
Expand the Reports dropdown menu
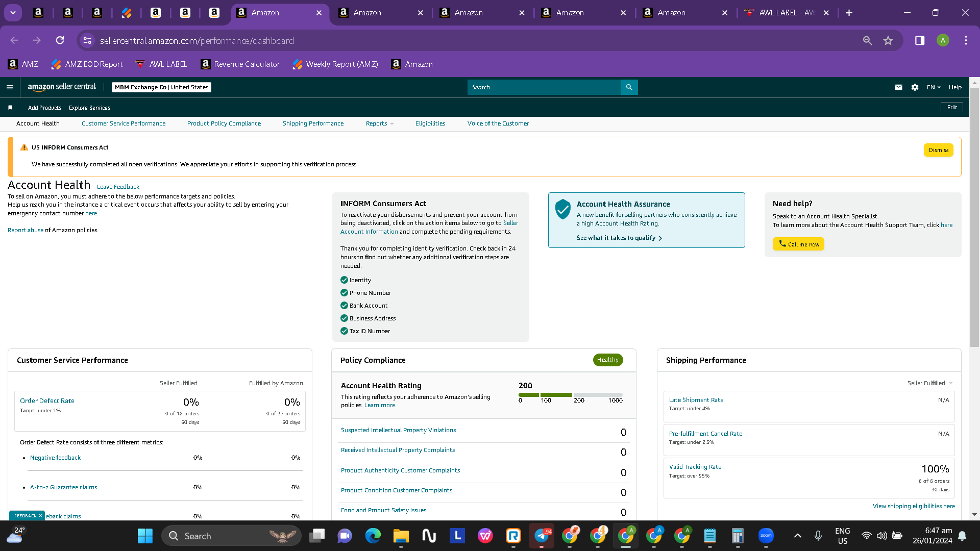380,123
